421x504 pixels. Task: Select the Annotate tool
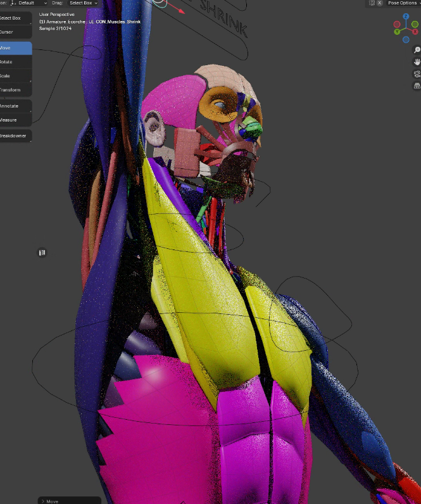click(x=15, y=106)
